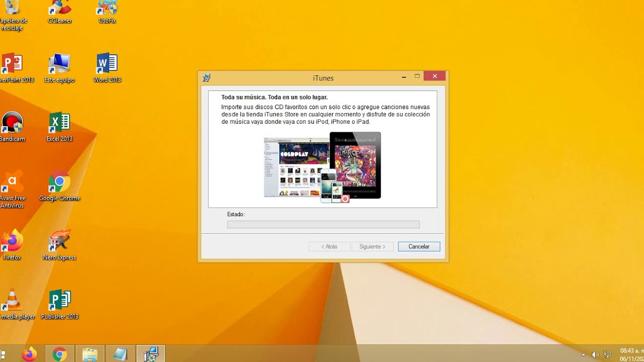The width and height of the screenshot is (644, 362).
Task: Show hidden tray icons arrow
Action: [583, 354]
